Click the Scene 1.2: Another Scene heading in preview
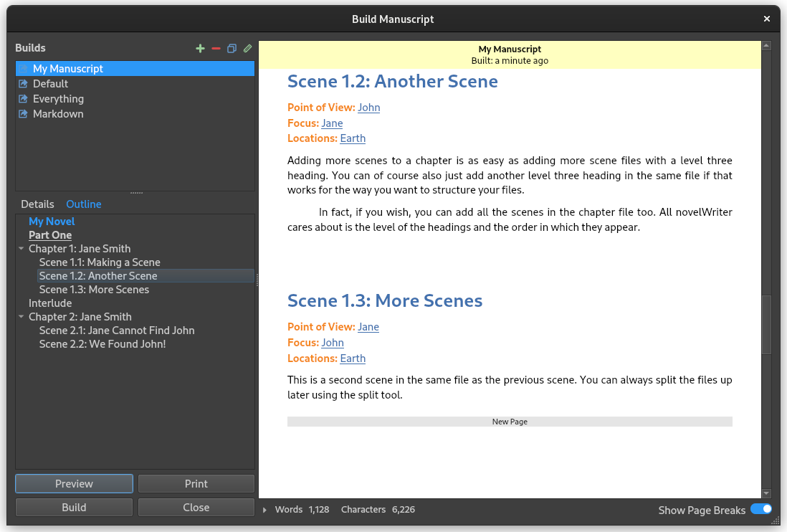The width and height of the screenshot is (787, 532). pos(393,81)
